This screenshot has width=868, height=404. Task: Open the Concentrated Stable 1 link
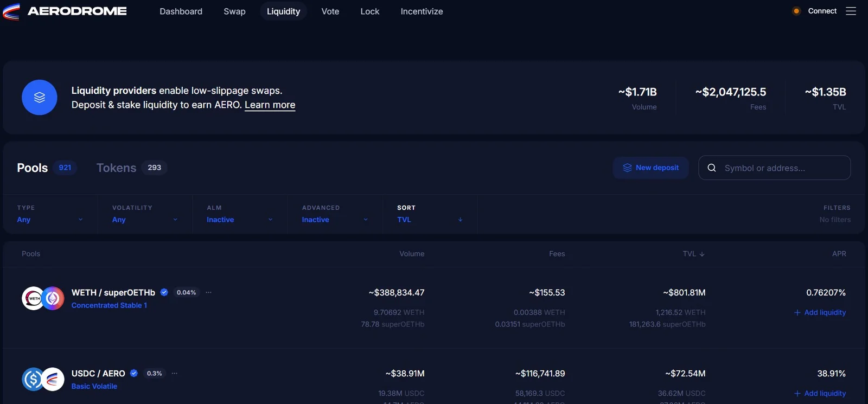109,305
